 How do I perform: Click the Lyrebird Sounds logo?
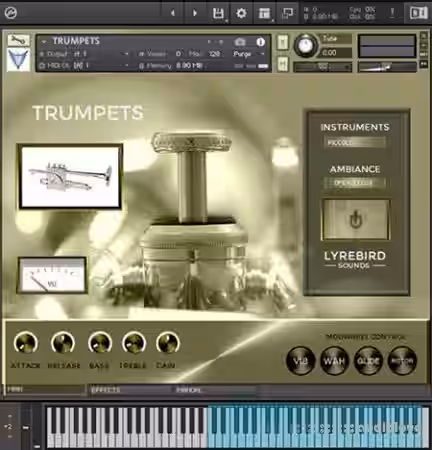[x=355, y=260]
